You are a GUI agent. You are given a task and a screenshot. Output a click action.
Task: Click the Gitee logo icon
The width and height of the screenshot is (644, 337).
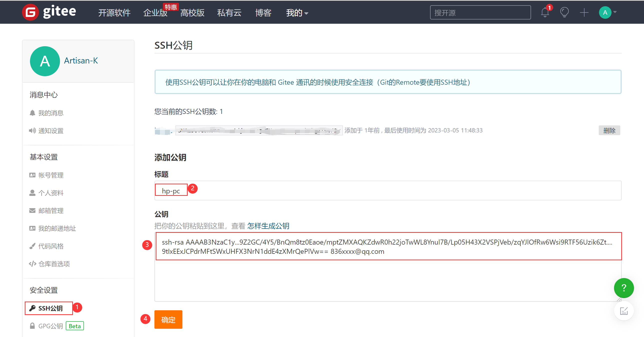(30, 12)
